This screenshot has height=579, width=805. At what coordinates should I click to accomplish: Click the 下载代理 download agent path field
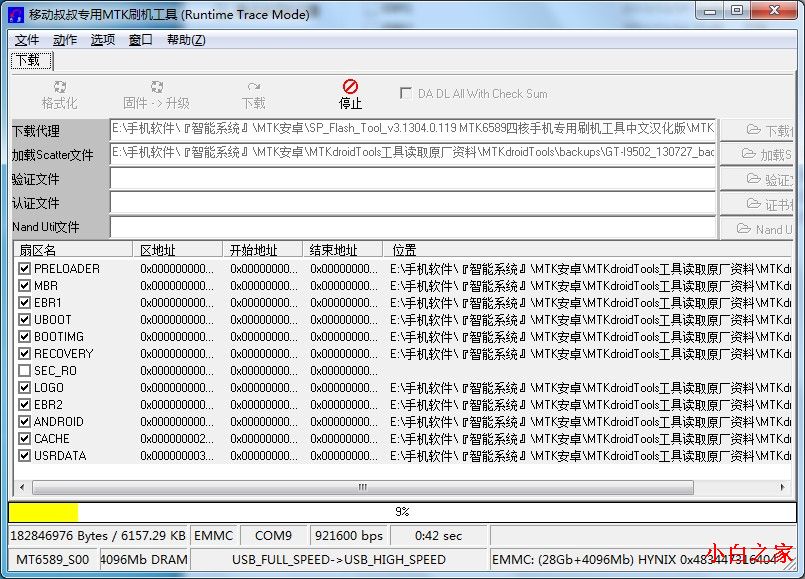(413, 130)
